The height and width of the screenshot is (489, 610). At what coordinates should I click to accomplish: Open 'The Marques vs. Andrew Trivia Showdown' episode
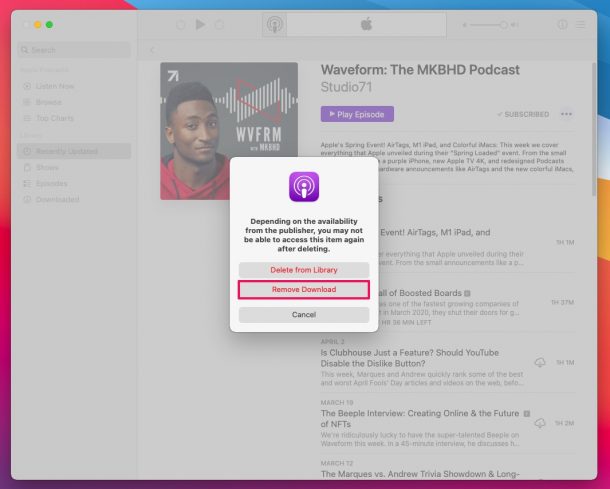(420, 474)
